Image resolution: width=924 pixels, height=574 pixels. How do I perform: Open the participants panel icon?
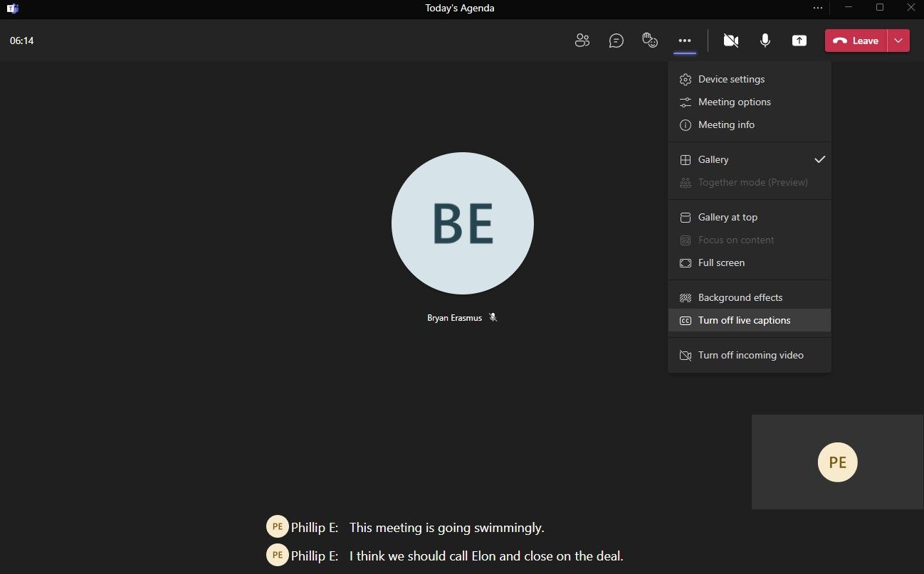(x=582, y=41)
